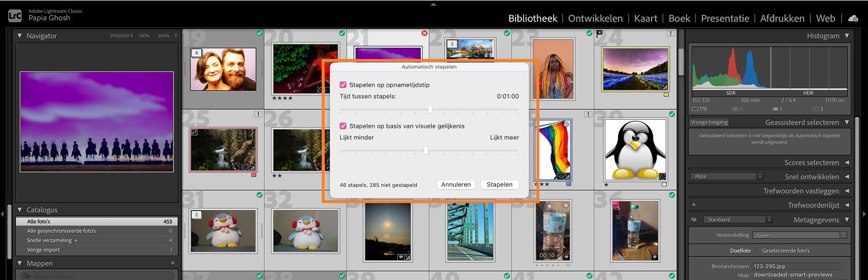
Task: Select the Geselecteerde foto's metadata tab
Action: (x=786, y=250)
